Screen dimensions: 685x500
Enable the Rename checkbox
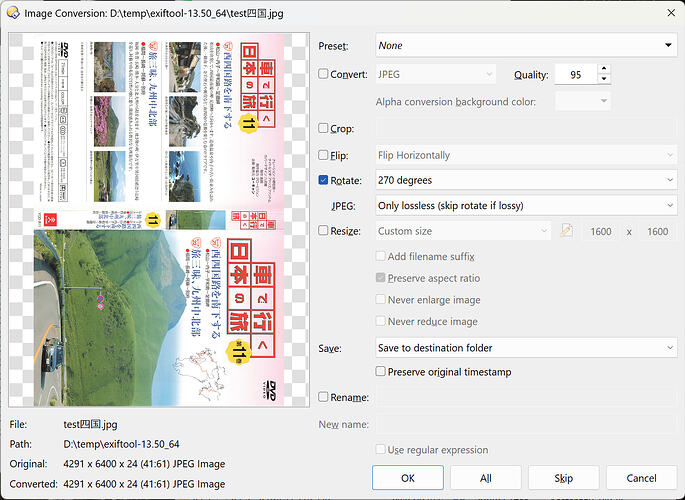coord(323,397)
